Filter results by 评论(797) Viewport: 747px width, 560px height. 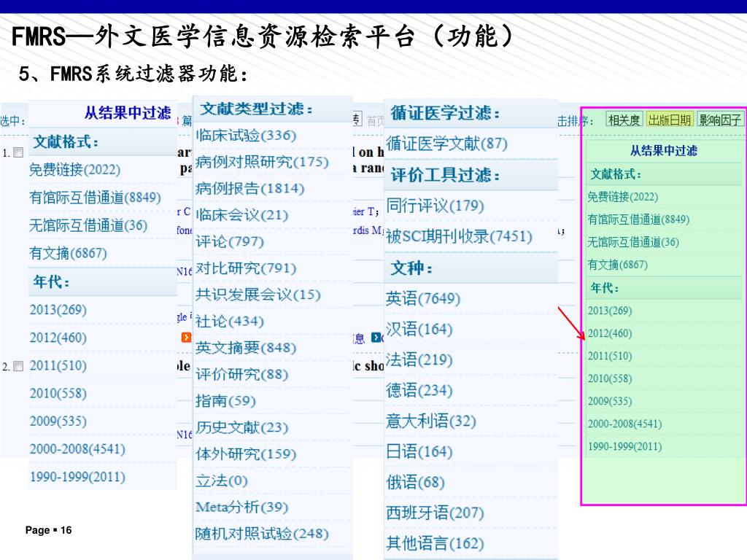(230, 241)
